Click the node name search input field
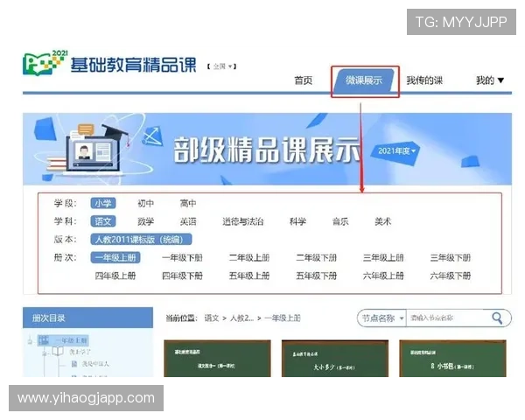Image resolution: width=525 pixels, height=420 pixels. coord(448,318)
